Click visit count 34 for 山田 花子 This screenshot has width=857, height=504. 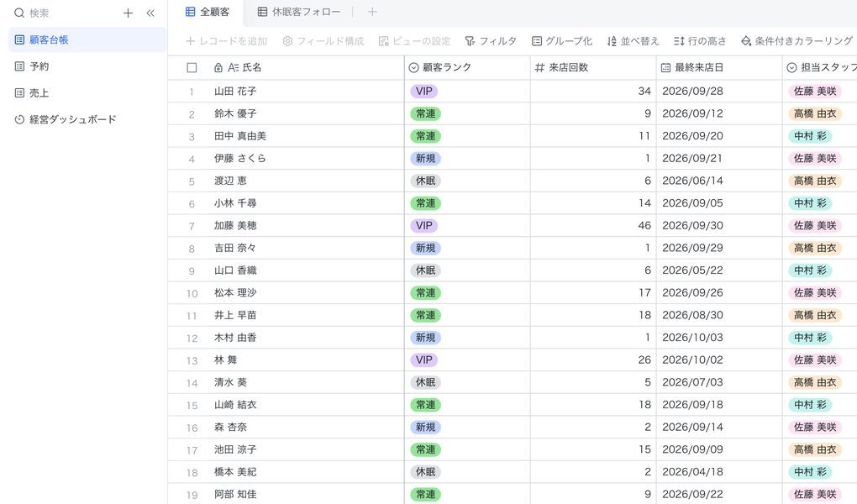644,92
